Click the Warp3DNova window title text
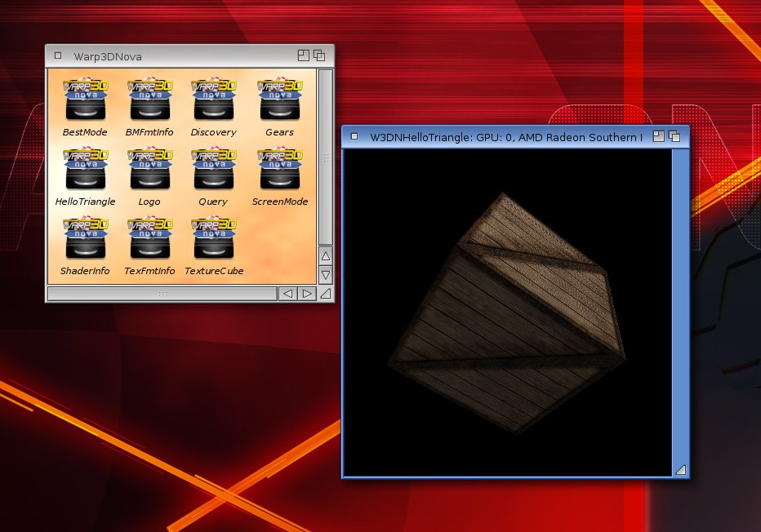Image resolution: width=761 pixels, height=532 pixels. pyautogui.click(x=108, y=56)
